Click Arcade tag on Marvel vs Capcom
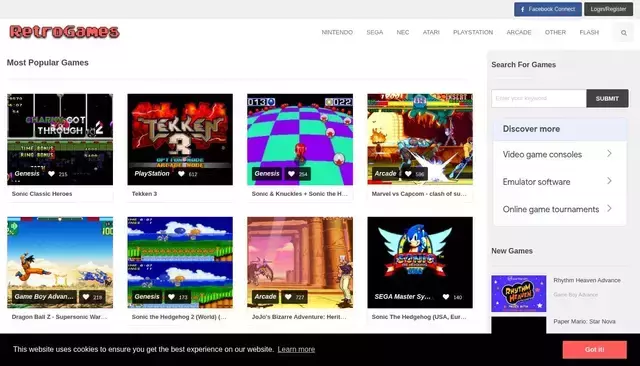Viewport: 640px width, 366px height. [x=385, y=173]
